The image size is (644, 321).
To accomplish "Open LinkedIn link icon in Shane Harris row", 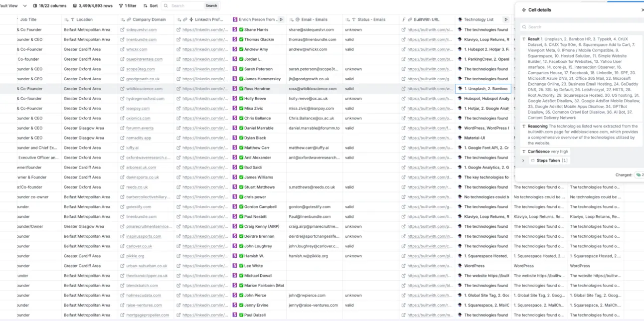I will pos(178,30).
